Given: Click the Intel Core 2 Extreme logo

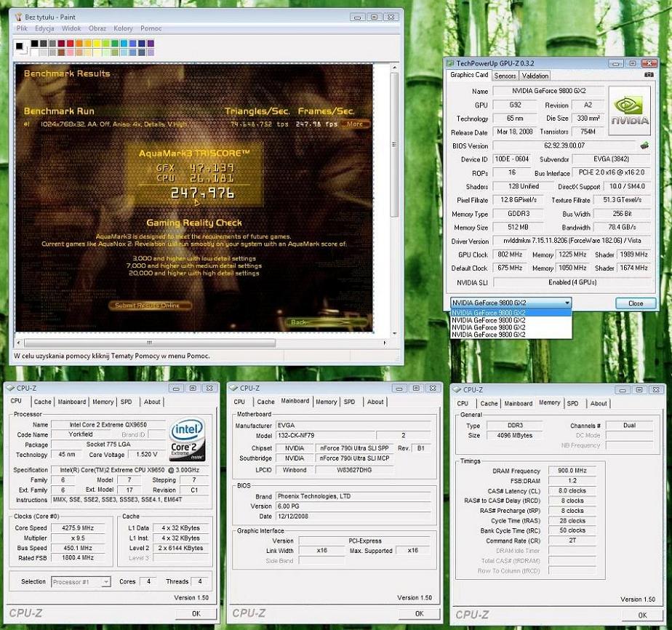Looking at the screenshot, I should click(x=188, y=439).
